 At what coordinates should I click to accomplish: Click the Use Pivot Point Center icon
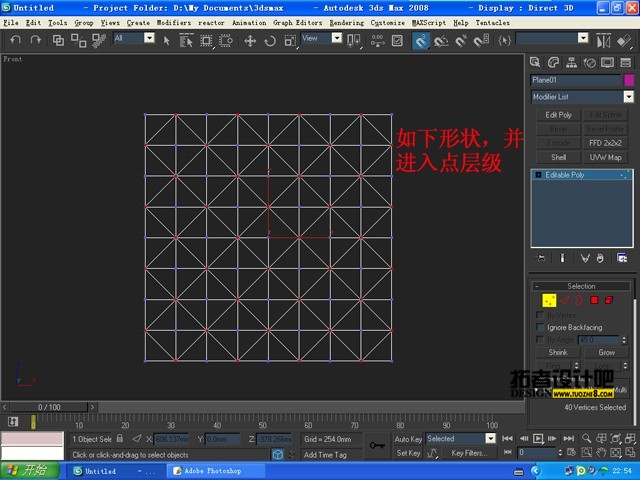point(353,40)
